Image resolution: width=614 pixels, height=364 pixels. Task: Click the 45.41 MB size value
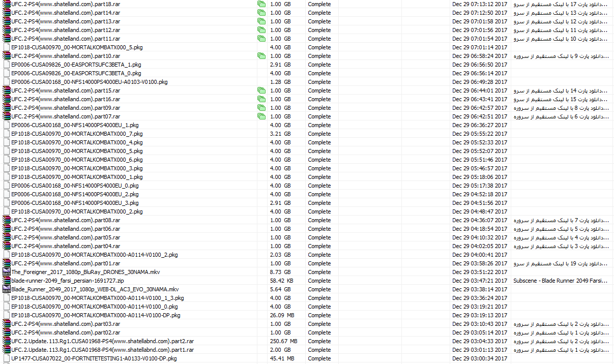pyautogui.click(x=282, y=358)
